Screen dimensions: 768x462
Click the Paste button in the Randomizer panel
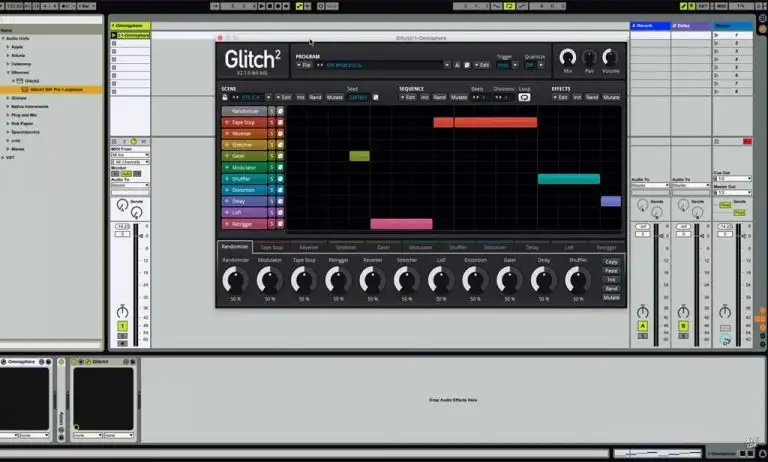(x=611, y=270)
